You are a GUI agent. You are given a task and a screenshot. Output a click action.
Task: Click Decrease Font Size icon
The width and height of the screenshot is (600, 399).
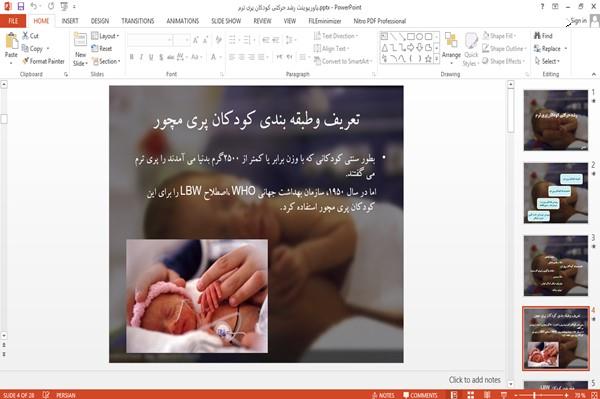206,40
